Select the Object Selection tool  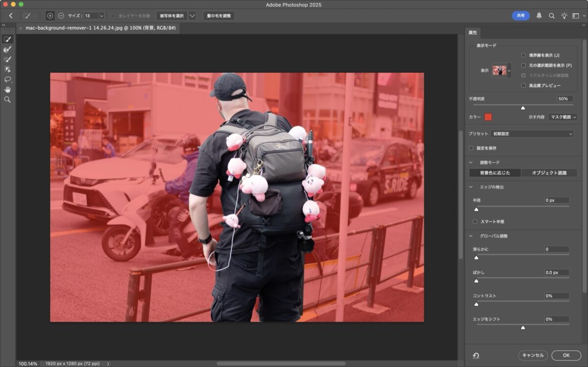7,69
